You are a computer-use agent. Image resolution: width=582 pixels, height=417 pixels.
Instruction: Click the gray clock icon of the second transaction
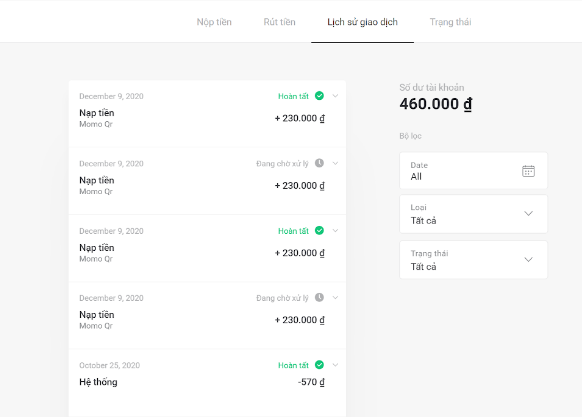click(319, 163)
